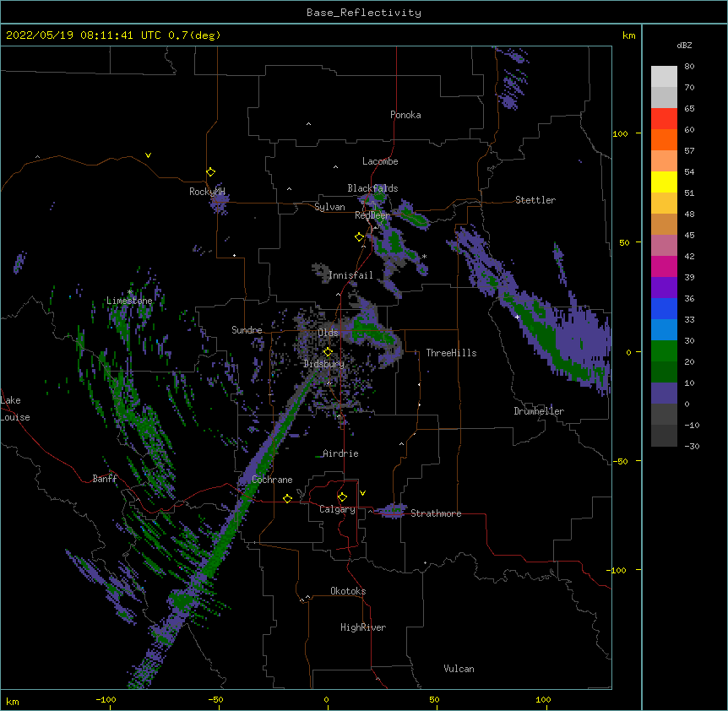Click the yellow diamond marker between Olds and Didsbury
This screenshot has height=711, width=728.
328,351
